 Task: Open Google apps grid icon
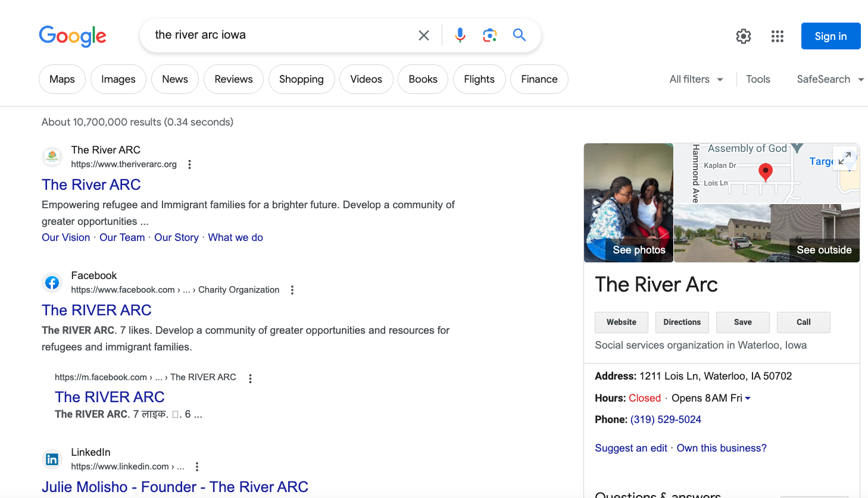point(778,36)
